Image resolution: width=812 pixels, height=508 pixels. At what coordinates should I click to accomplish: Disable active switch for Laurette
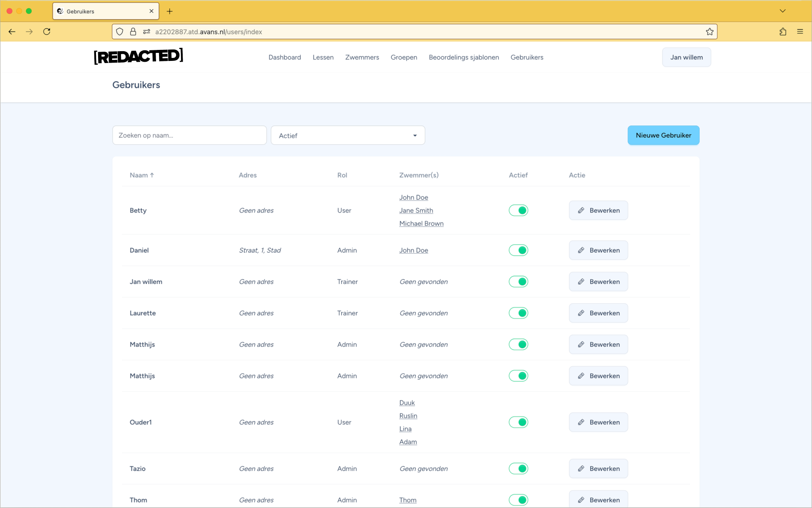tap(518, 313)
